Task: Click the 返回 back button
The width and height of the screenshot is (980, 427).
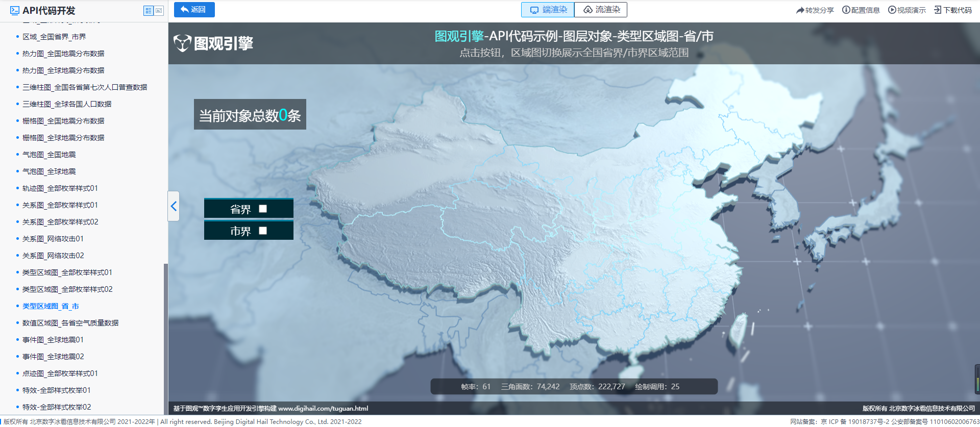Action: pos(194,10)
